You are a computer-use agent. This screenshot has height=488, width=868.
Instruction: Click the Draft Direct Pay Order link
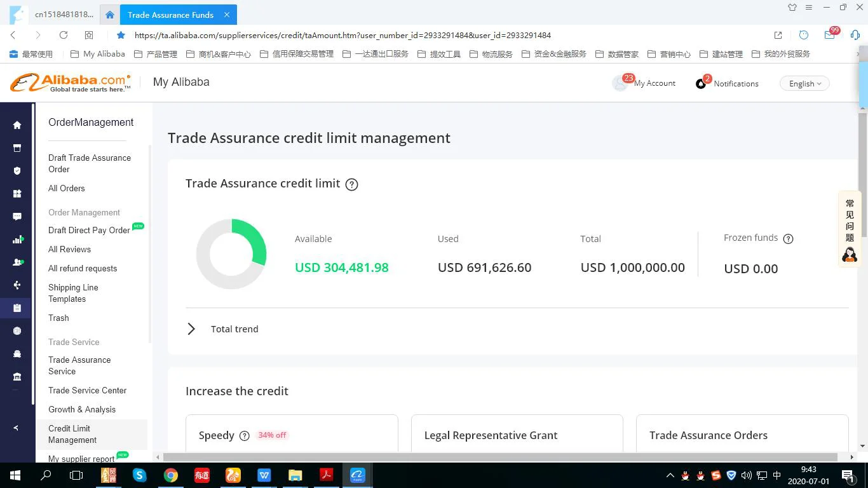pos(89,230)
